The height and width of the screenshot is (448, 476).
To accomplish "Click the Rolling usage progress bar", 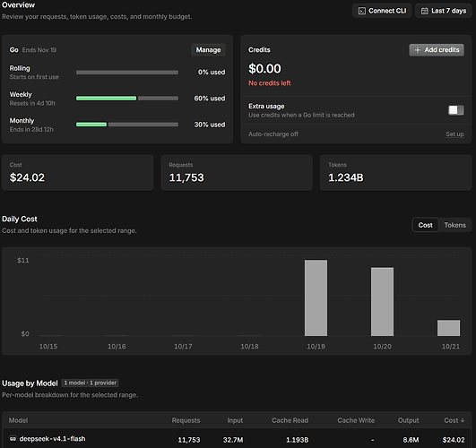I will pyautogui.click(x=127, y=73).
